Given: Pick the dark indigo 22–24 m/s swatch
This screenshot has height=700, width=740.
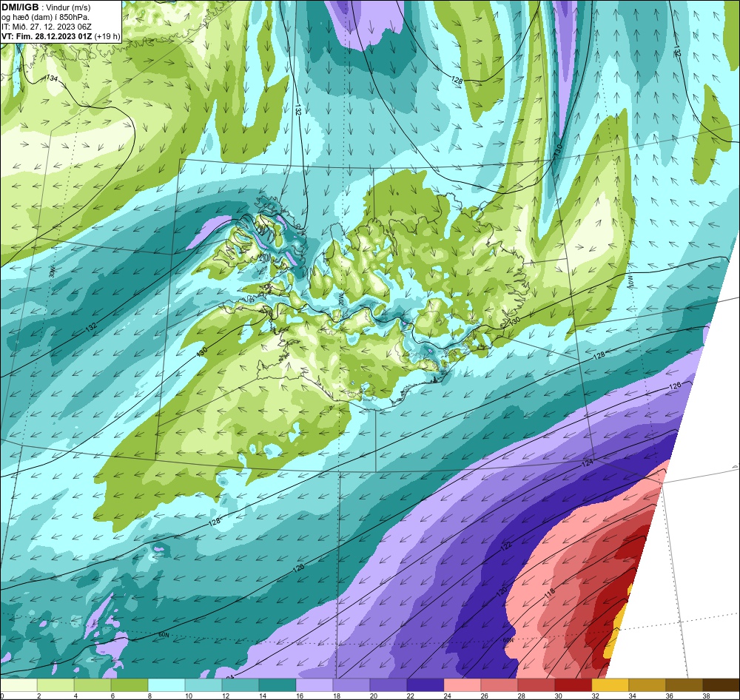Looking at the screenshot, I should (425, 685).
